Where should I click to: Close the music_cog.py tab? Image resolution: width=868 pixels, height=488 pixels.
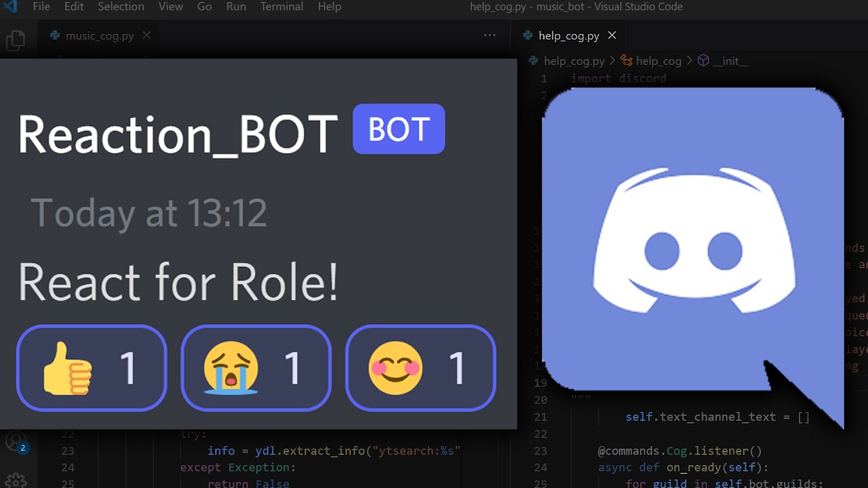[x=146, y=35]
